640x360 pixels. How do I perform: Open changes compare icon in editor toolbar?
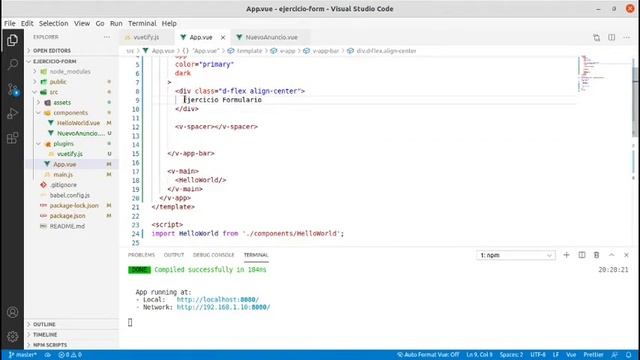pos(596,38)
